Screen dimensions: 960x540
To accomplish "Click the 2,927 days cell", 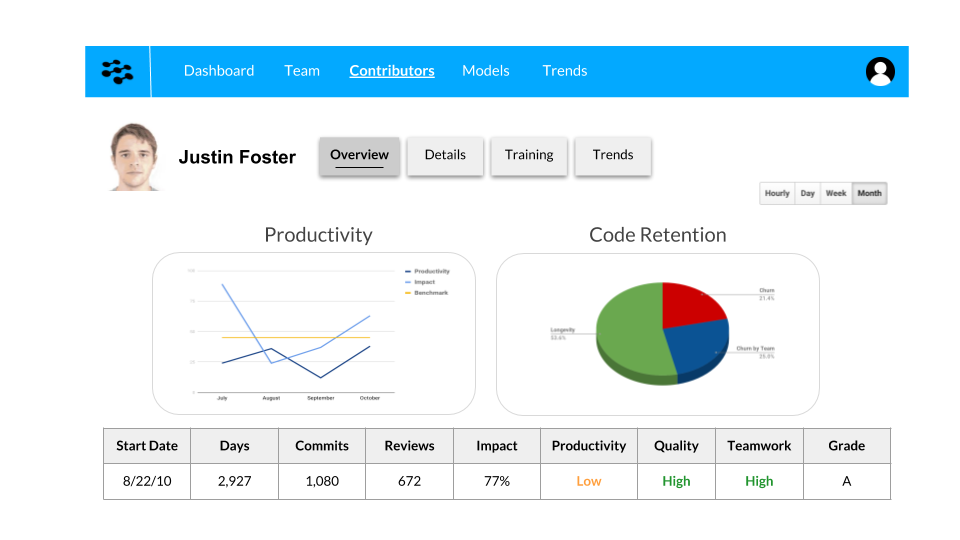I will 234,481.
